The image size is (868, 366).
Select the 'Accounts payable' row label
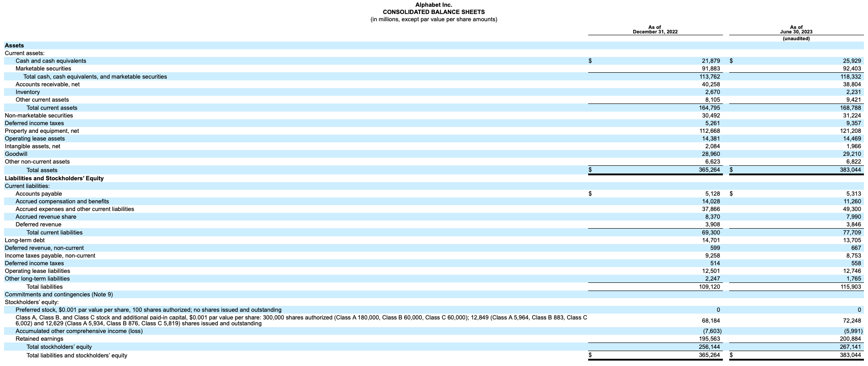point(38,194)
